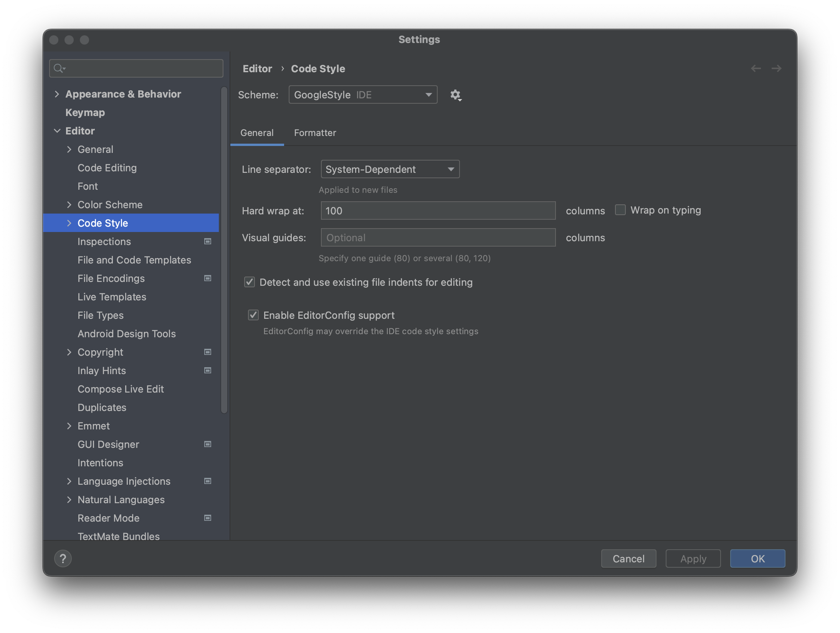The height and width of the screenshot is (633, 840).
Task: Select File and Code Templates
Action: (x=134, y=260)
